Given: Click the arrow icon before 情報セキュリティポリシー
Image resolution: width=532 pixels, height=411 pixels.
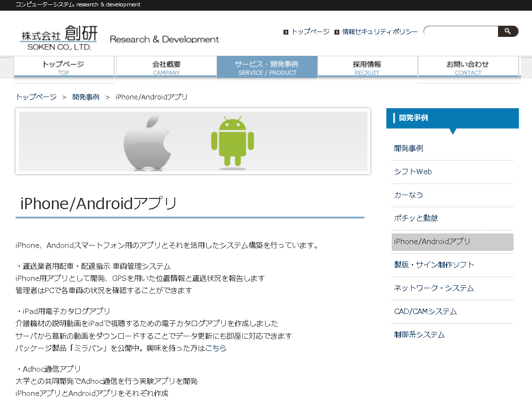Looking at the screenshot, I should point(337,32).
